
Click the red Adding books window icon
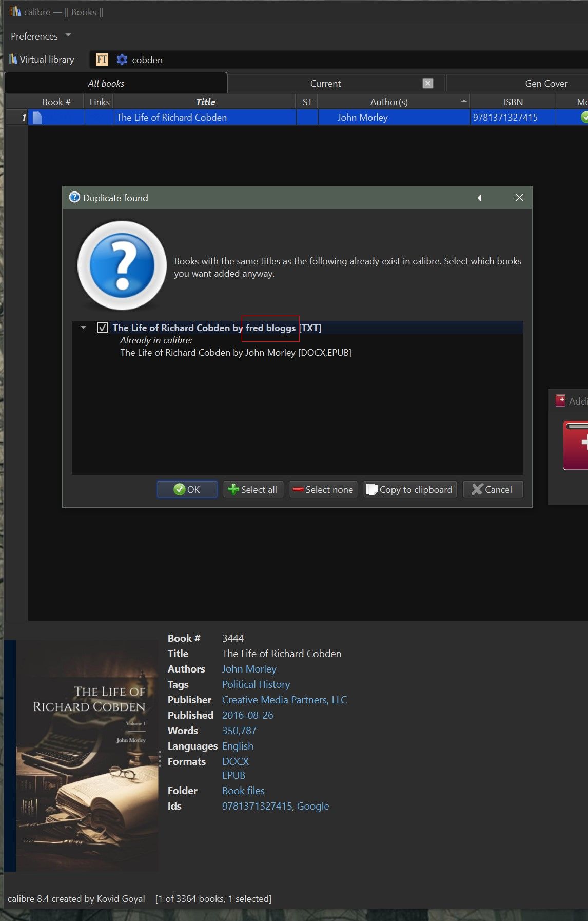pos(560,400)
